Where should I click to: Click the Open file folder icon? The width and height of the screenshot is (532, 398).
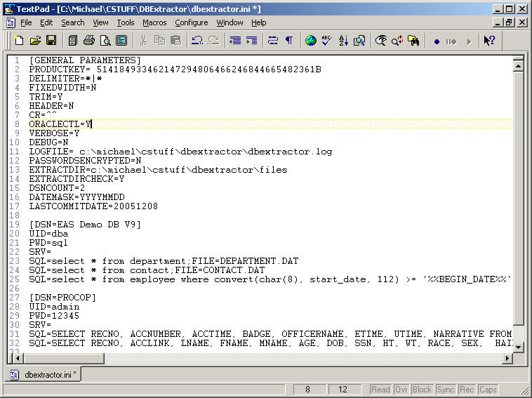coord(34,41)
